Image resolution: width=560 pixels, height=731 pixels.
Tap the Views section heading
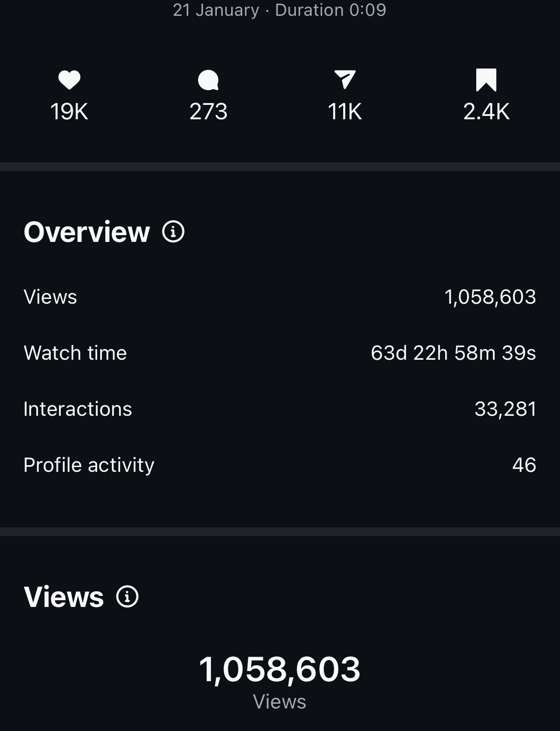[x=64, y=597]
